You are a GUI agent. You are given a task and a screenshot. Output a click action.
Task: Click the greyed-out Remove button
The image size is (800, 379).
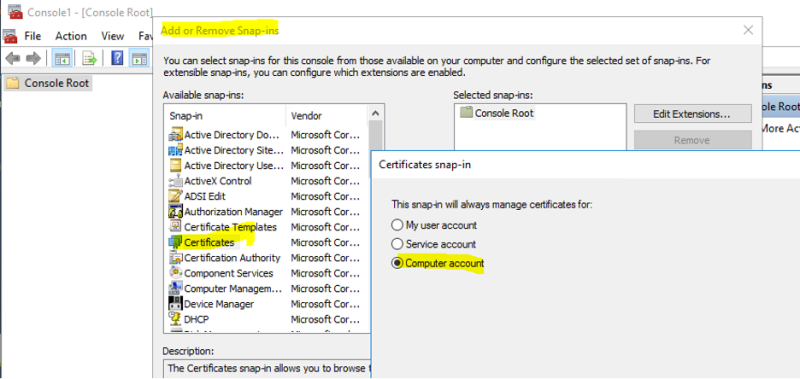point(692,140)
